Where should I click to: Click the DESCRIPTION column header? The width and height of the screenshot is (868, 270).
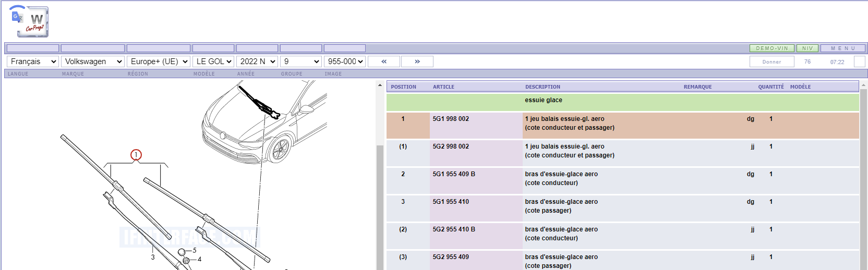(542, 87)
